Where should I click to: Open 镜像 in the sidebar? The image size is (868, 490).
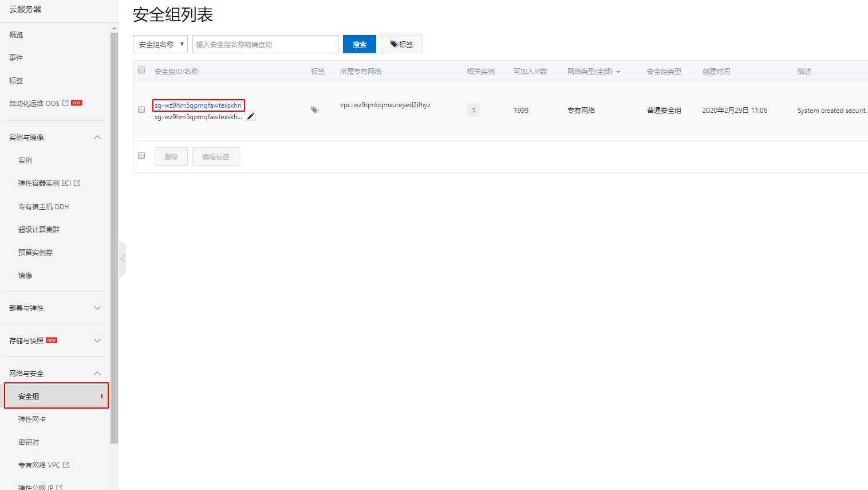click(25, 276)
